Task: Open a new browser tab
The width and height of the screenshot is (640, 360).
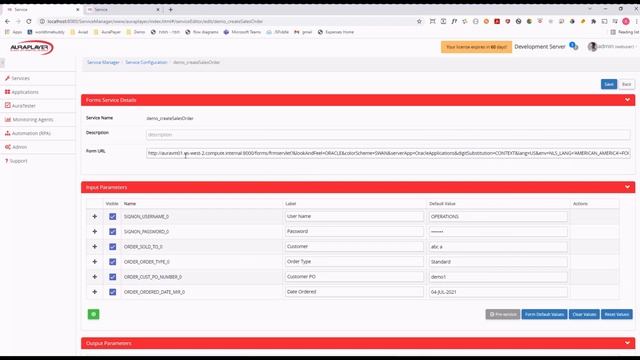Action: click(x=171, y=9)
